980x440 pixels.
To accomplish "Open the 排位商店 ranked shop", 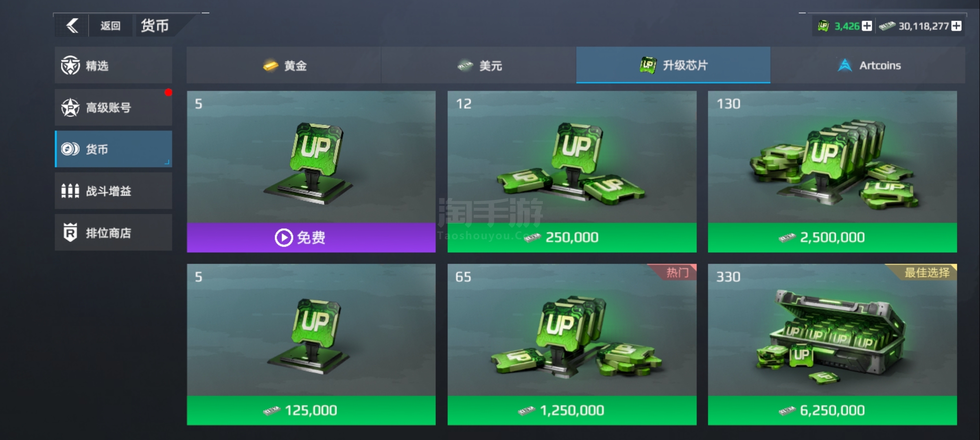I will [x=114, y=233].
